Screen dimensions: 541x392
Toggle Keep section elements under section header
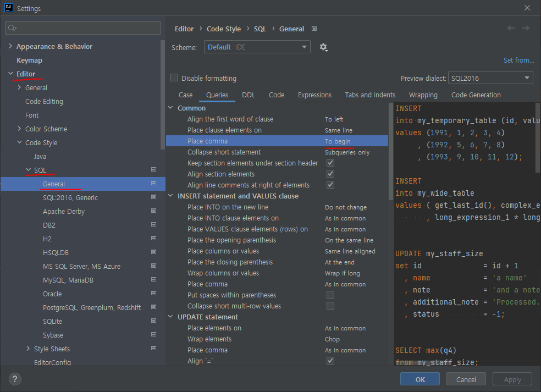(330, 163)
